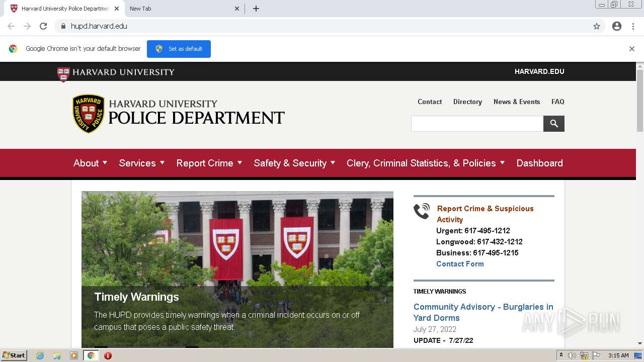Expand Clery, Criminal Statistics, & Policies menu

[426, 163]
